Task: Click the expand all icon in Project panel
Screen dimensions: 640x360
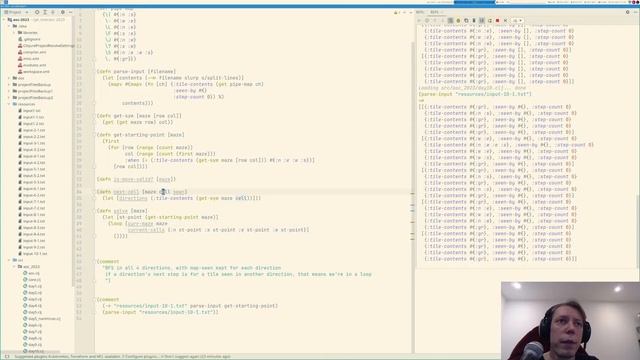Action: 45,12
